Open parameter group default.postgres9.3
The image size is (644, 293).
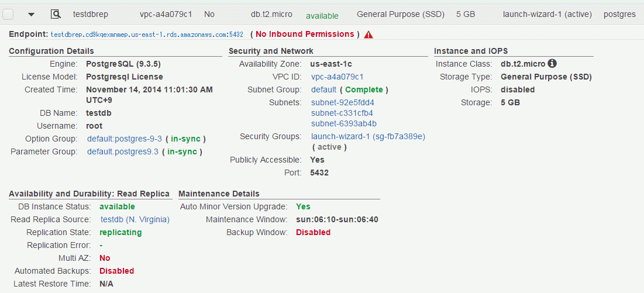[x=123, y=152]
